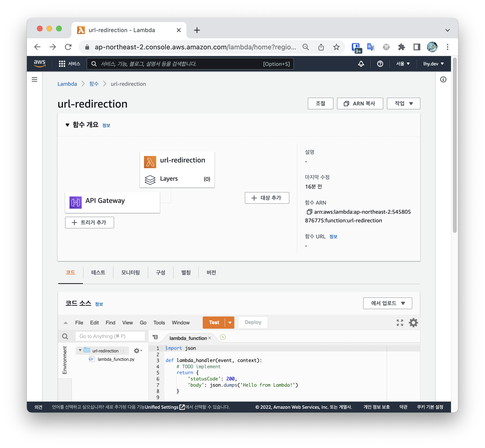The height and width of the screenshot is (448, 485).
Task: Click the browser share icon
Action: pos(321,47)
